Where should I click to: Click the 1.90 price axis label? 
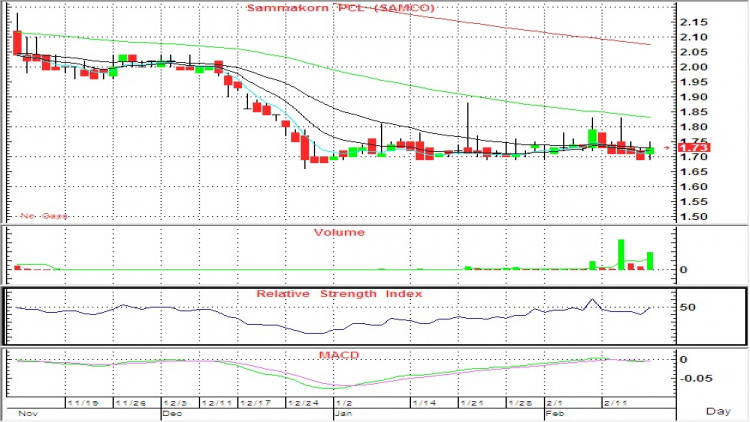(694, 97)
